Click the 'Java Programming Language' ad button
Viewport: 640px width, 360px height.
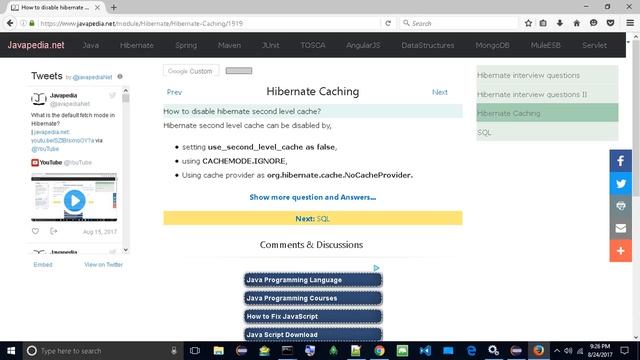(313, 280)
